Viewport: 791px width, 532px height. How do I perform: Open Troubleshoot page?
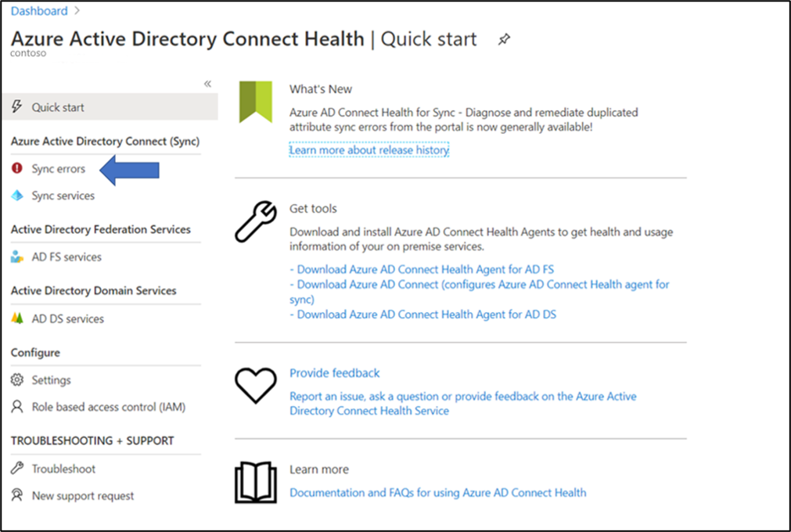(63, 469)
